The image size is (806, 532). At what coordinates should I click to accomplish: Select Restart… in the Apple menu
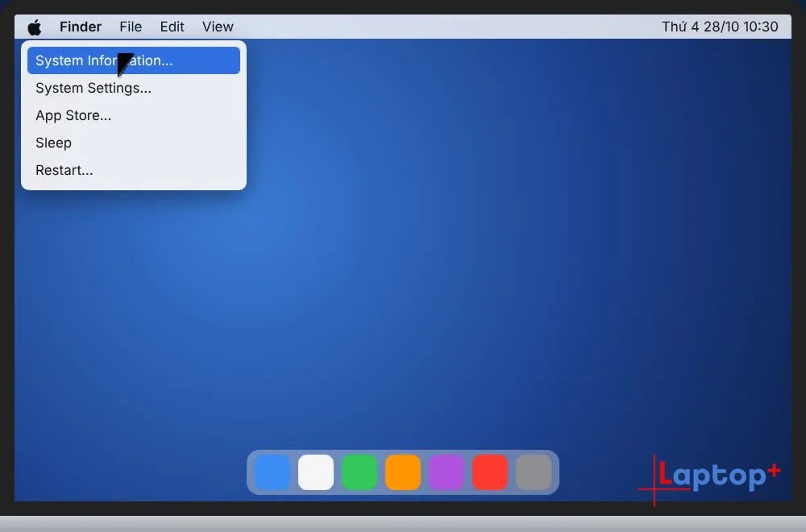[134, 170]
